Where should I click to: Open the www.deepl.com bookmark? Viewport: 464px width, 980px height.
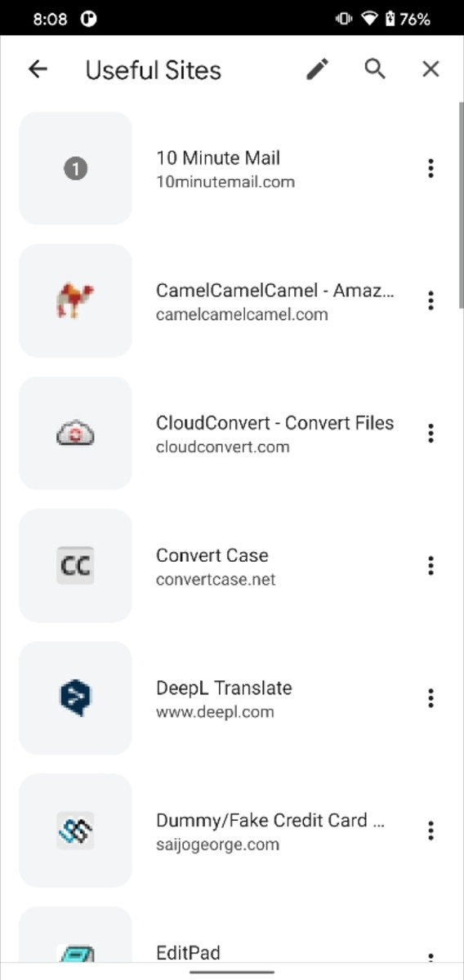215,712
